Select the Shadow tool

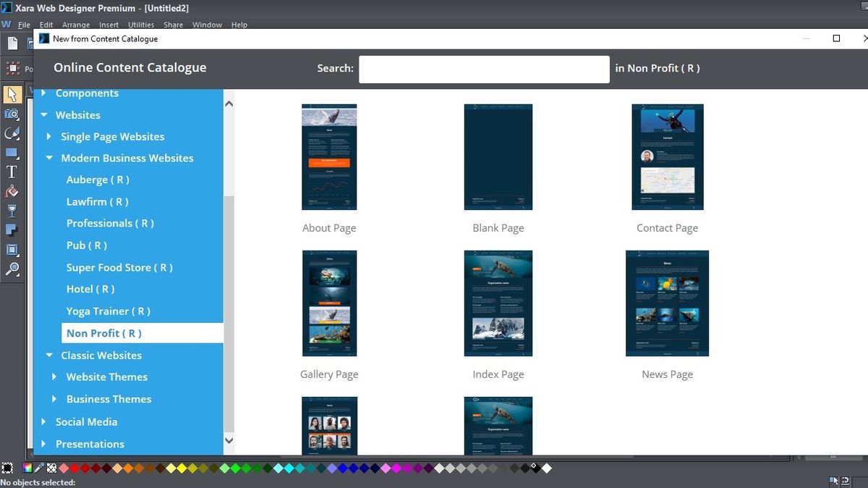click(x=12, y=230)
